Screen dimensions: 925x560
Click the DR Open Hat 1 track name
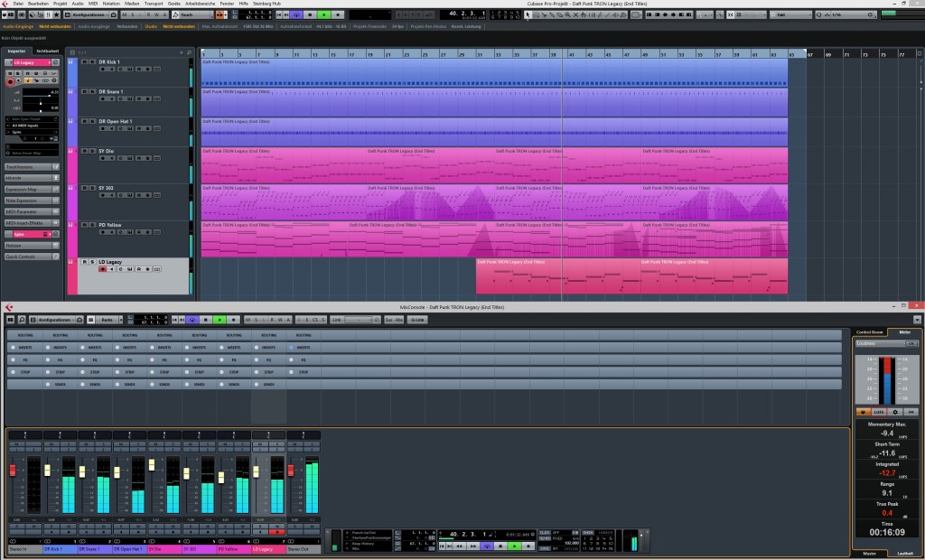[x=116, y=122]
